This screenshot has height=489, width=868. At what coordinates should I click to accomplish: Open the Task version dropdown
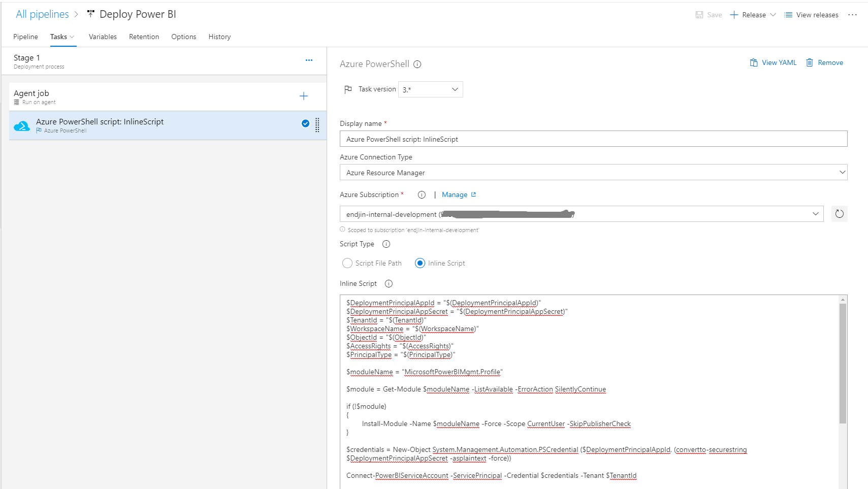point(431,89)
